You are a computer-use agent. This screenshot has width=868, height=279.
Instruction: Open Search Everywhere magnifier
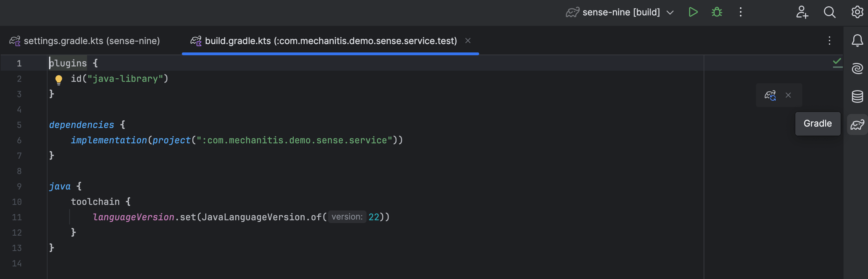click(830, 12)
